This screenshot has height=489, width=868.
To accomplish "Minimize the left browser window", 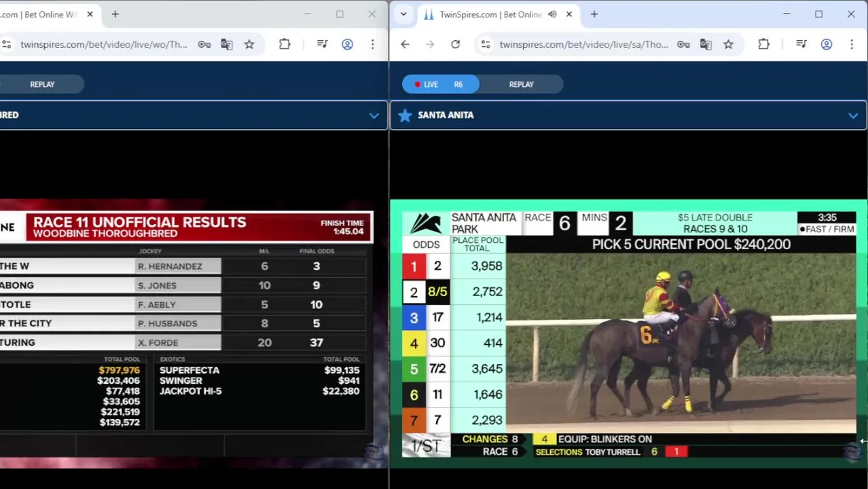I will pos(307,14).
